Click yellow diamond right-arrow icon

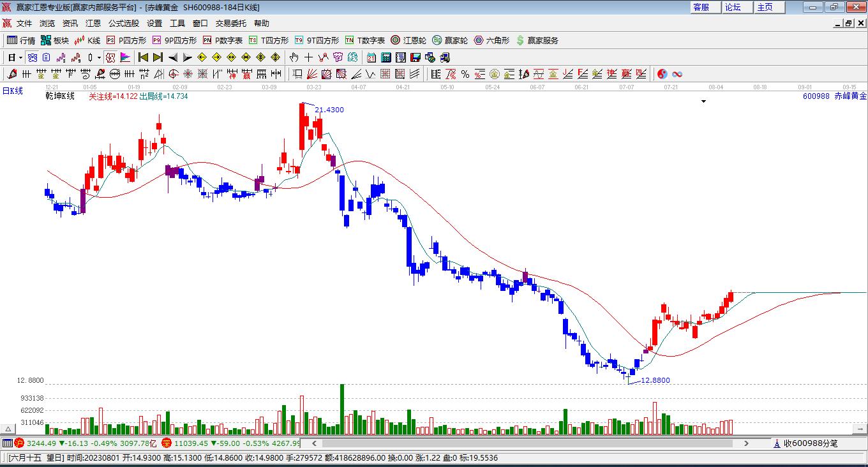point(217,57)
